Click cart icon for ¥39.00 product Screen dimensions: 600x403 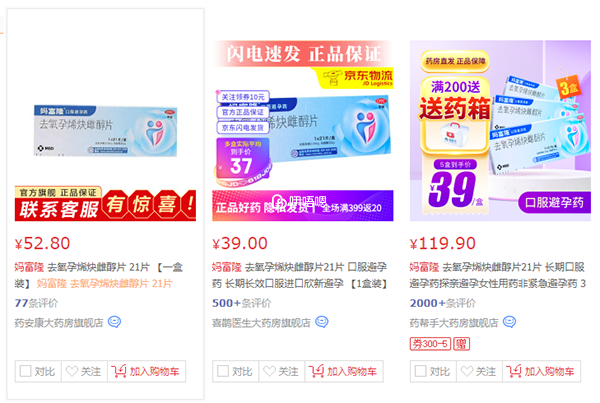pyautogui.click(x=316, y=371)
